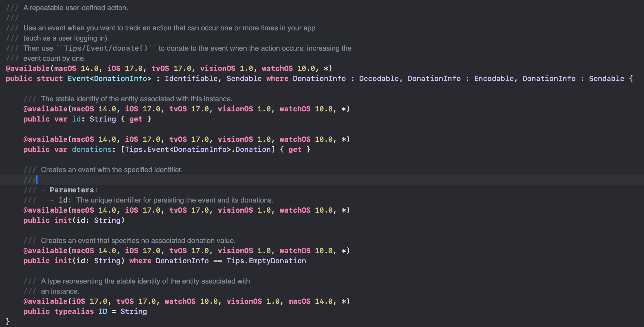Screen dimensions: 644x327
Task: Click the String type after typealias ID
Action: (x=133, y=312)
